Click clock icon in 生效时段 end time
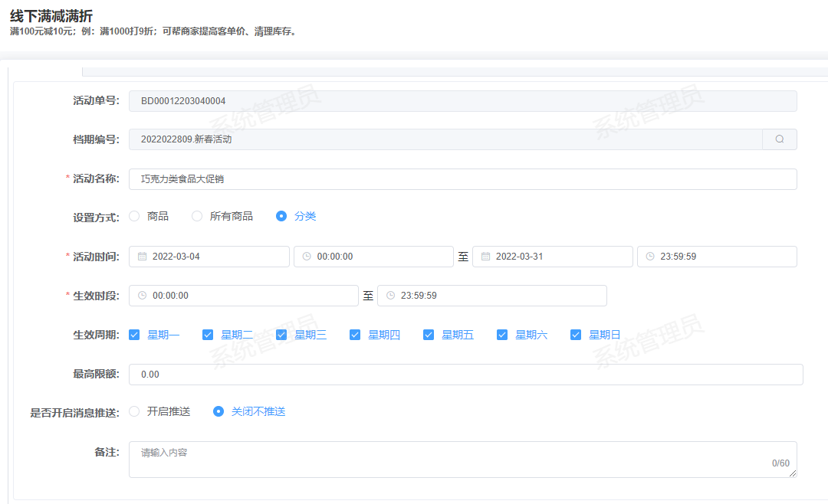Screen dimensions: 828x504 [390, 296]
